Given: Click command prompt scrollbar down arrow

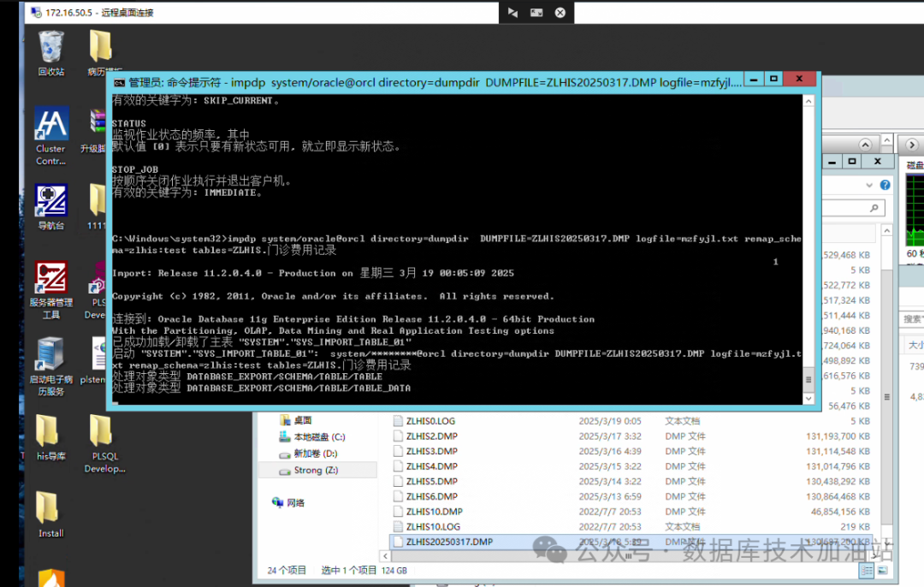Looking at the screenshot, I should point(808,399).
